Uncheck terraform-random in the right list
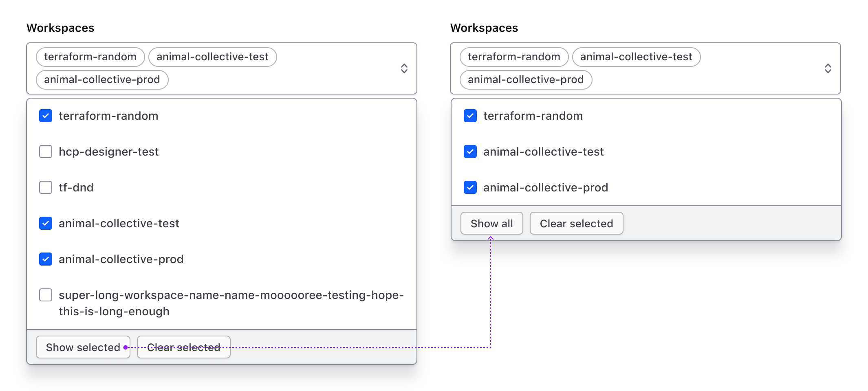The height and width of the screenshot is (391, 868). tap(470, 116)
